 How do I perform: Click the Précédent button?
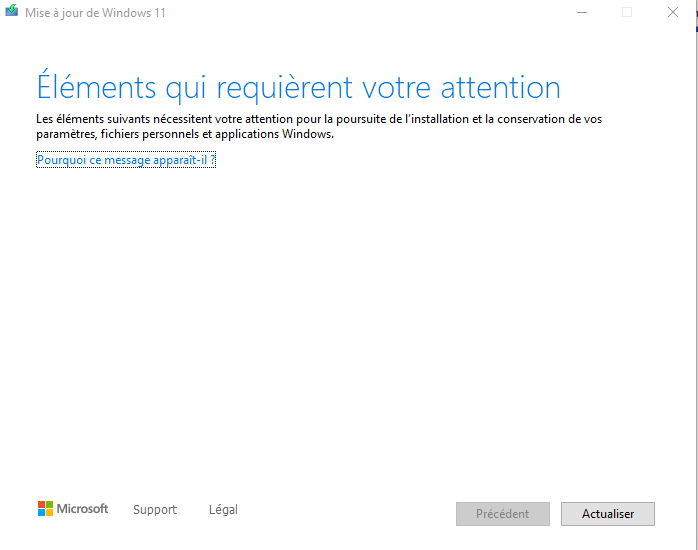503,514
